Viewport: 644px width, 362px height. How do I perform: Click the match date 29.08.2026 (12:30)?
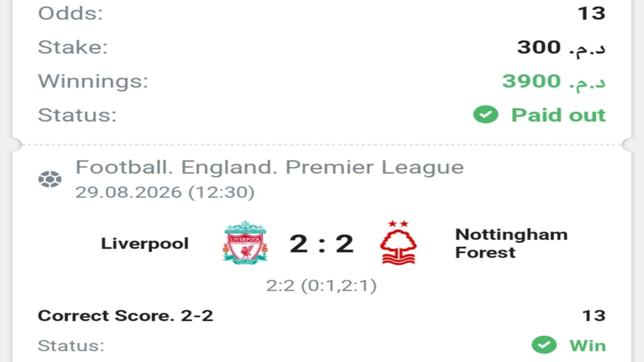pyautogui.click(x=165, y=192)
